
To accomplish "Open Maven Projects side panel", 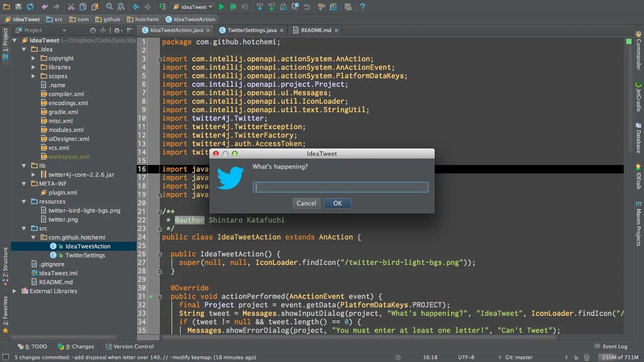I will (x=639, y=223).
